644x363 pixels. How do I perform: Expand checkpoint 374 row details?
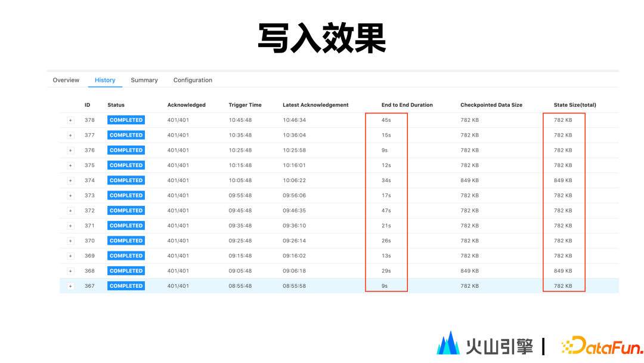coord(70,180)
